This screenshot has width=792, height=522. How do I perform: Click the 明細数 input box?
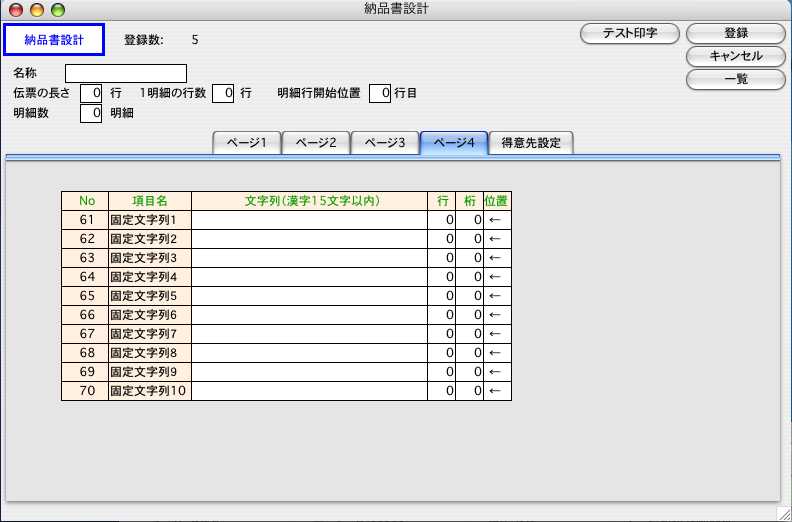point(91,113)
